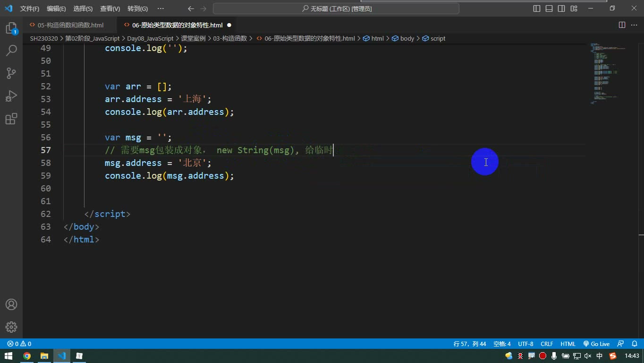Expand the body breadcrumb item
The image size is (644, 363).
(x=403, y=38)
